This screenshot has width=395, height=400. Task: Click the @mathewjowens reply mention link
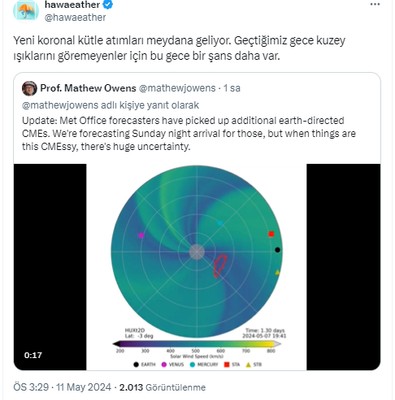coord(61,105)
